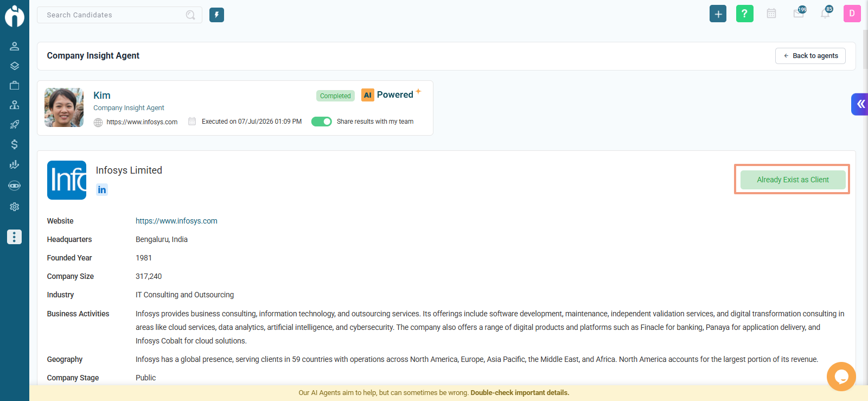This screenshot has height=401, width=868.
Task: Open the settings gear in sidebar
Action: tap(15, 207)
